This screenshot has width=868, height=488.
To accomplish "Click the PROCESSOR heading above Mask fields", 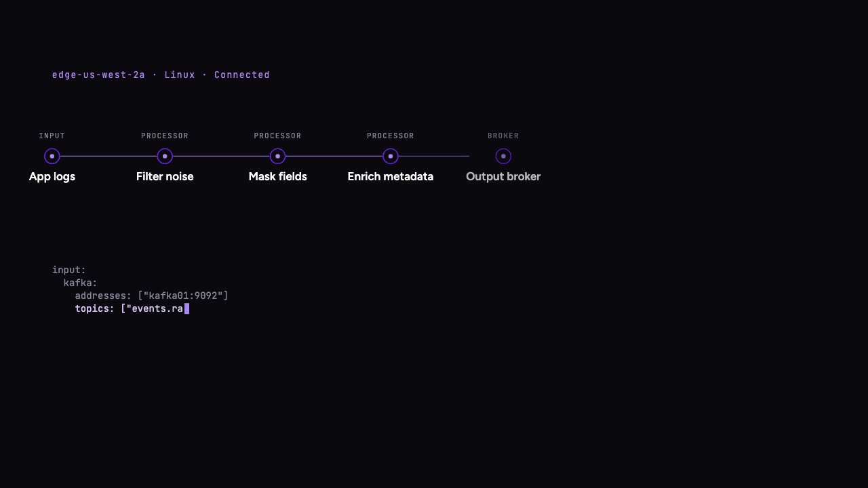I will [277, 136].
